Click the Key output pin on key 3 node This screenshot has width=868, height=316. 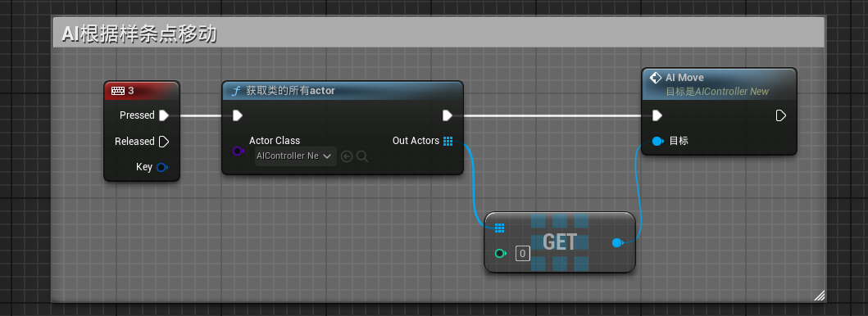162,167
